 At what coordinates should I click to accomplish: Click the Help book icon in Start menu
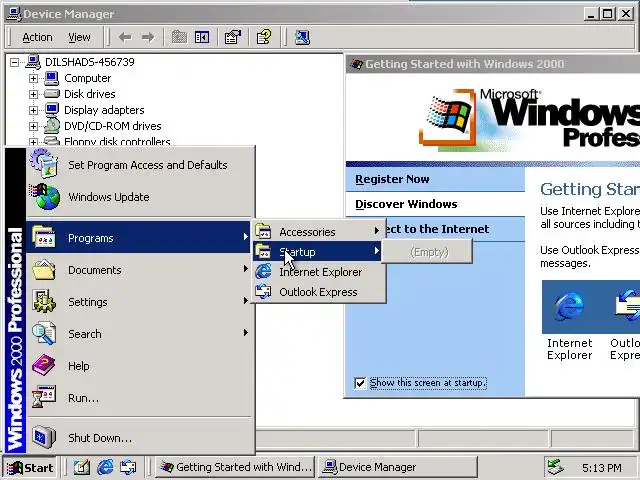(x=44, y=366)
